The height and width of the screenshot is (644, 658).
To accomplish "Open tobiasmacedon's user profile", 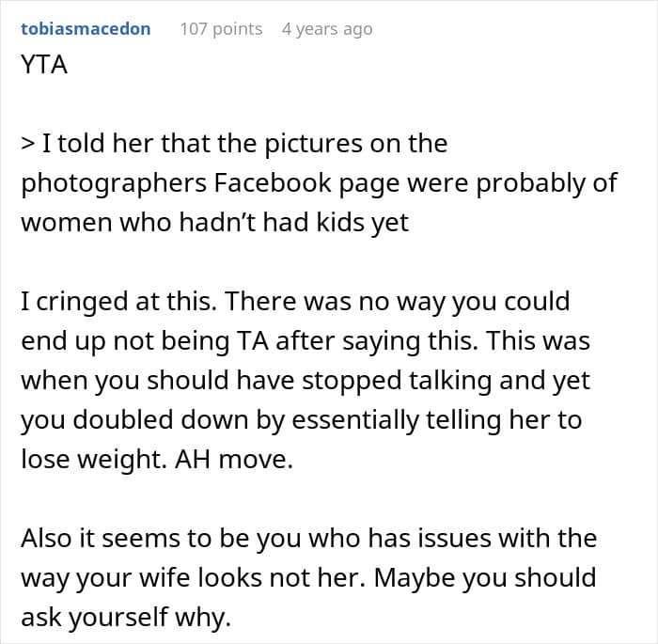I will pos(86,29).
